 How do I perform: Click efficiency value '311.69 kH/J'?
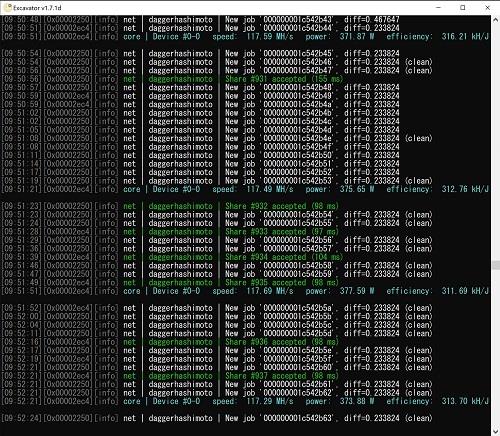click(465, 291)
